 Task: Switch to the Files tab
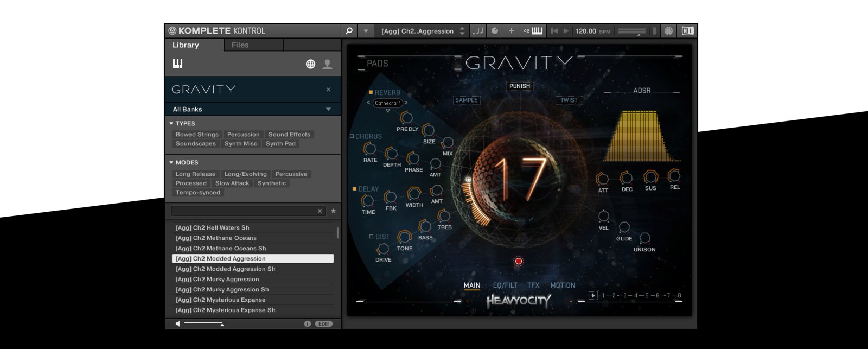click(240, 45)
